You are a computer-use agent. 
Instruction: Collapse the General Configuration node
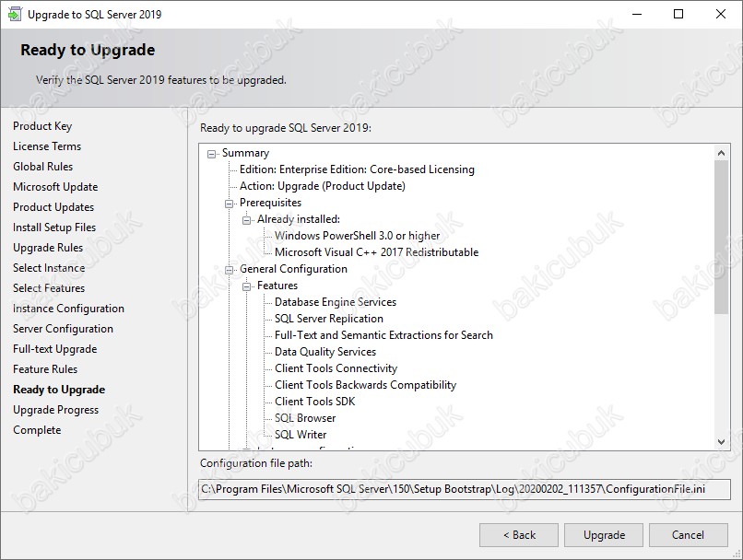[x=229, y=270]
